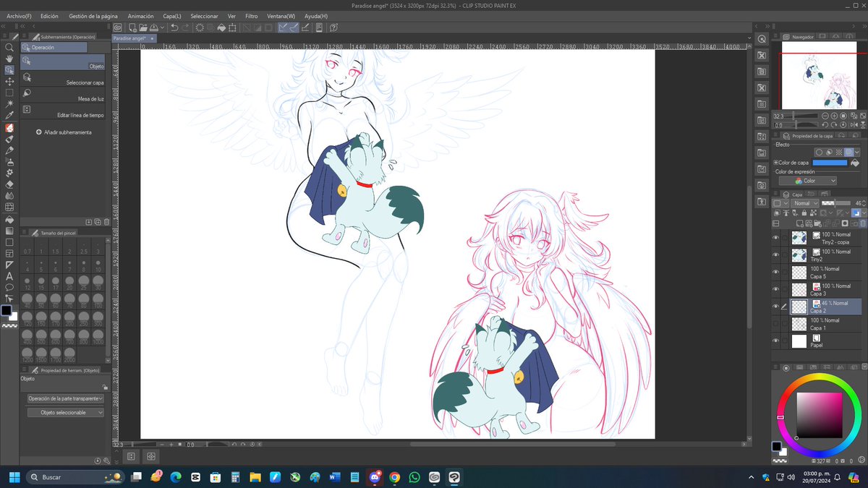Select the Balloon tool
The height and width of the screenshot is (488, 868).
(9, 287)
